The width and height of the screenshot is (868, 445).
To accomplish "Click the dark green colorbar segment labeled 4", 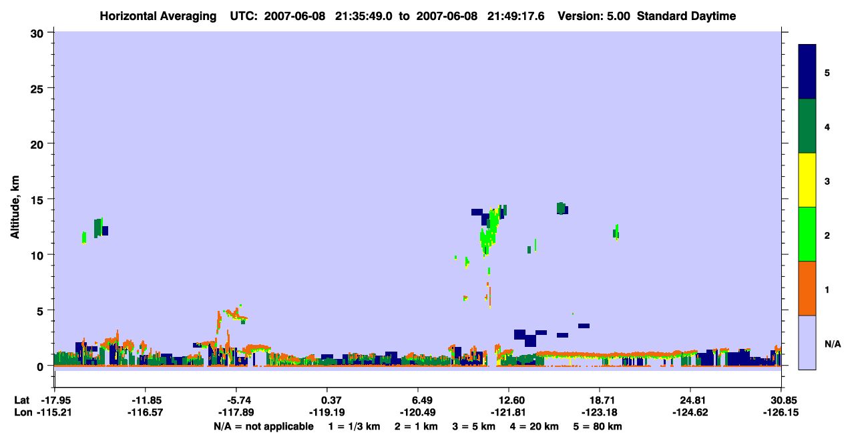I will coord(807,126).
